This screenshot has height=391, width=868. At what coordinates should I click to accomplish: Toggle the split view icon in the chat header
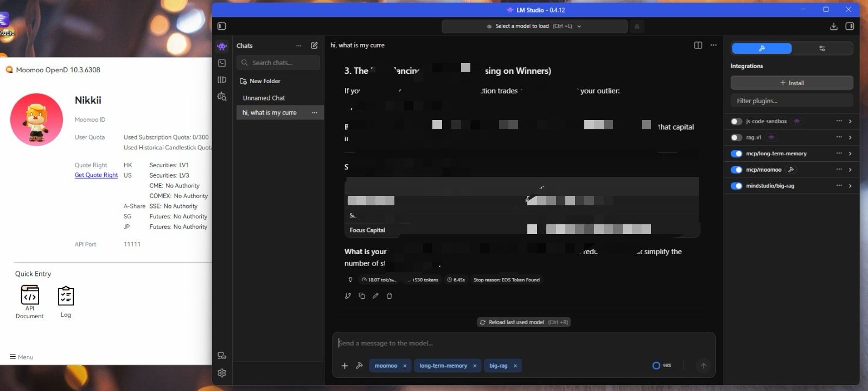(x=698, y=45)
